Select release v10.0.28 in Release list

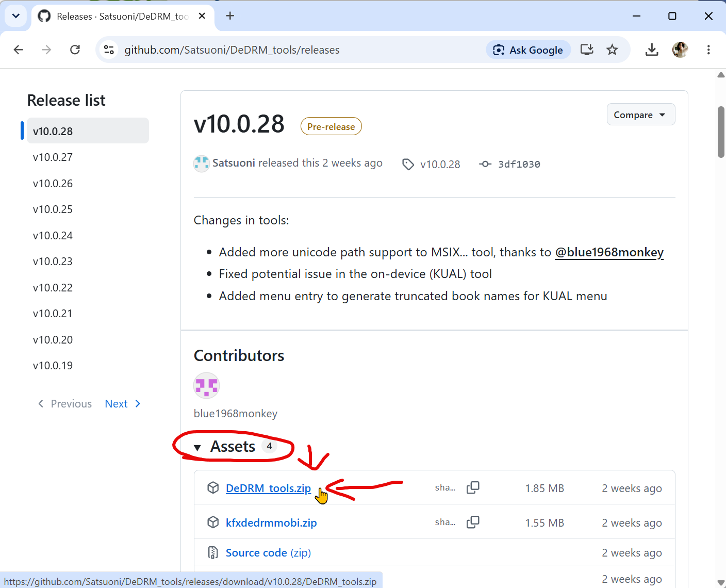[88, 131]
